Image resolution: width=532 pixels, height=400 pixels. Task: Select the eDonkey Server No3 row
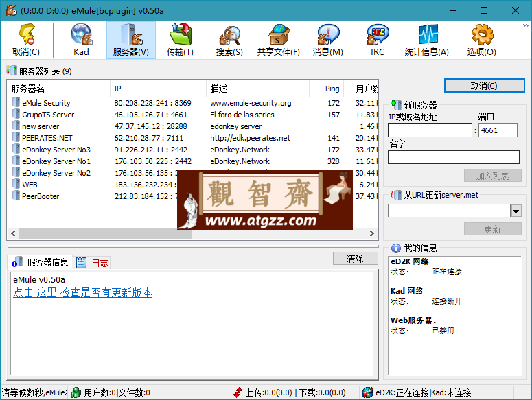[x=192, y=150]
